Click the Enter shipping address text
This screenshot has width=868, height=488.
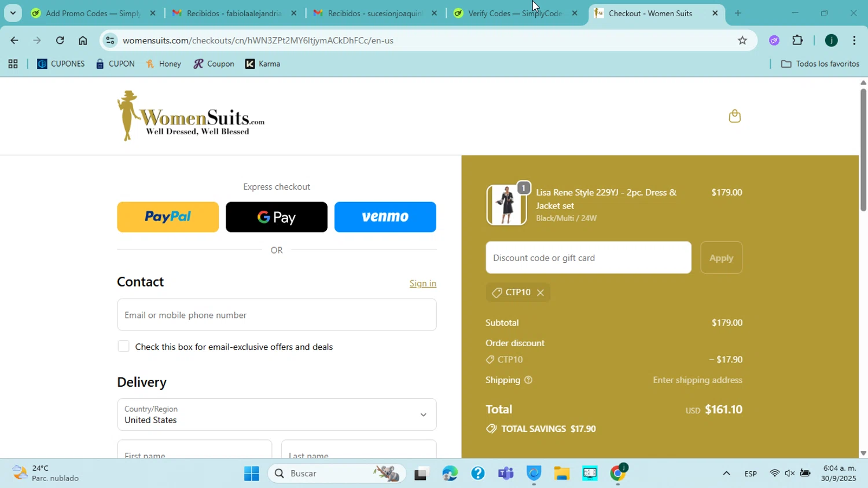[x=697, y=380]
